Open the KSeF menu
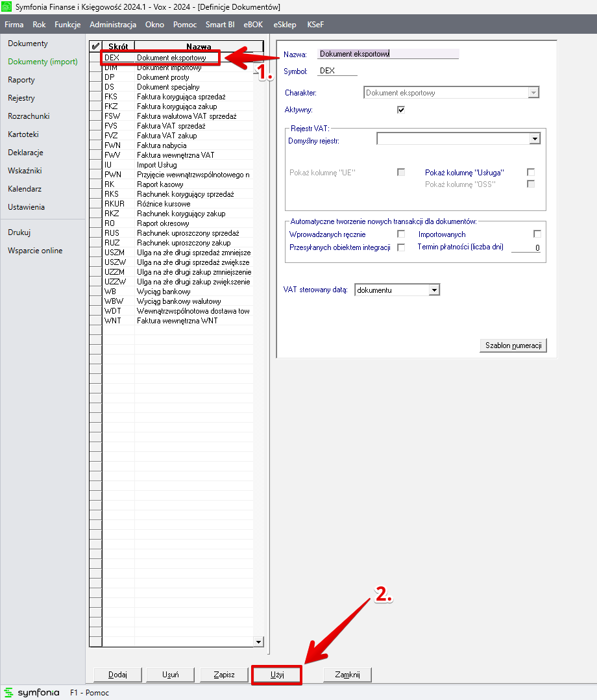 [315, 25]
